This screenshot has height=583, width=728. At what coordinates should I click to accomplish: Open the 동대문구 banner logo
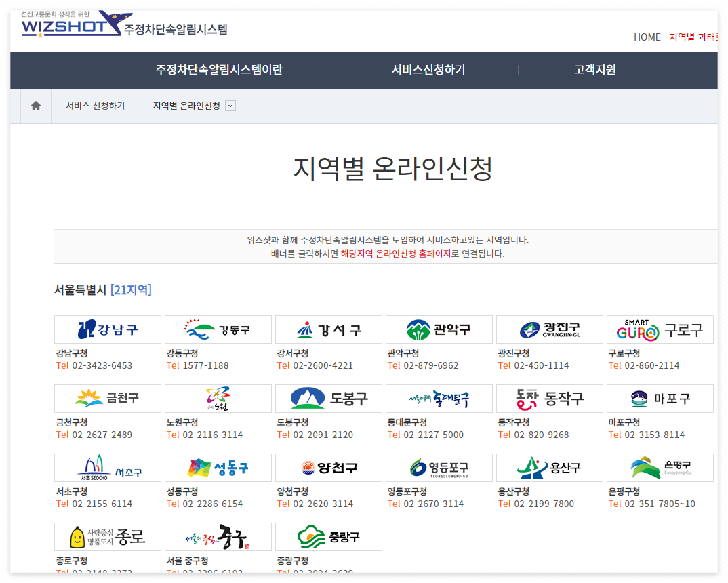coord(439,398)
